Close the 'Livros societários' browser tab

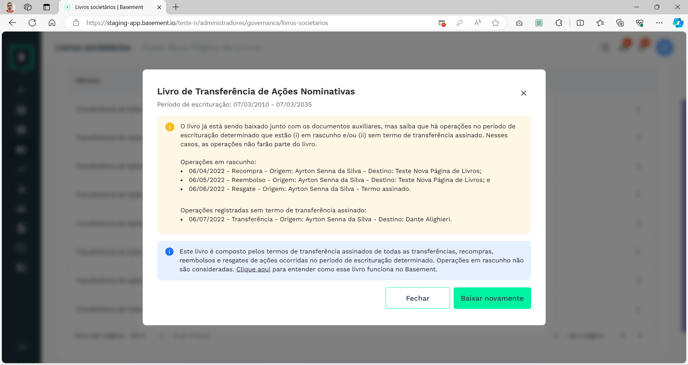pos(159,7)
